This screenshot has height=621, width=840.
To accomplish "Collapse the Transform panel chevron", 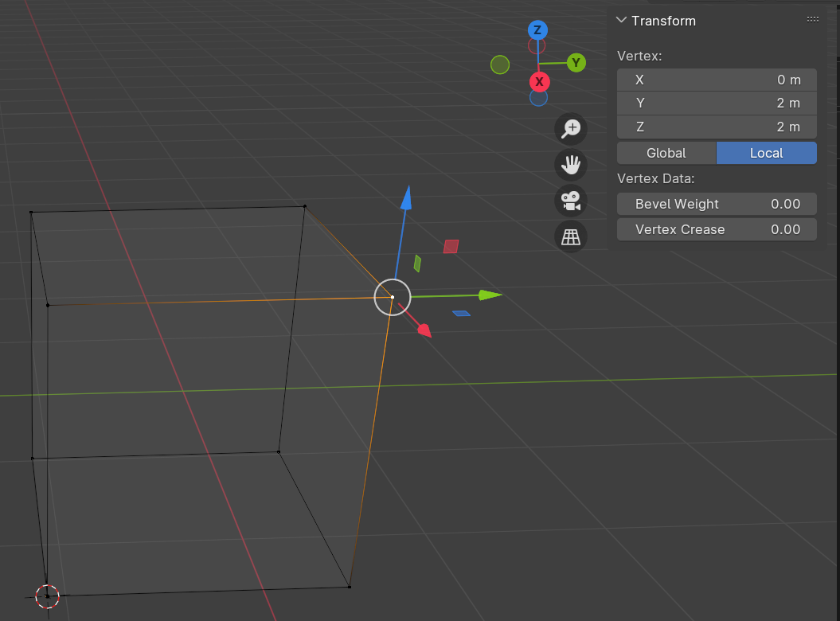I will (x=622, y=21).
